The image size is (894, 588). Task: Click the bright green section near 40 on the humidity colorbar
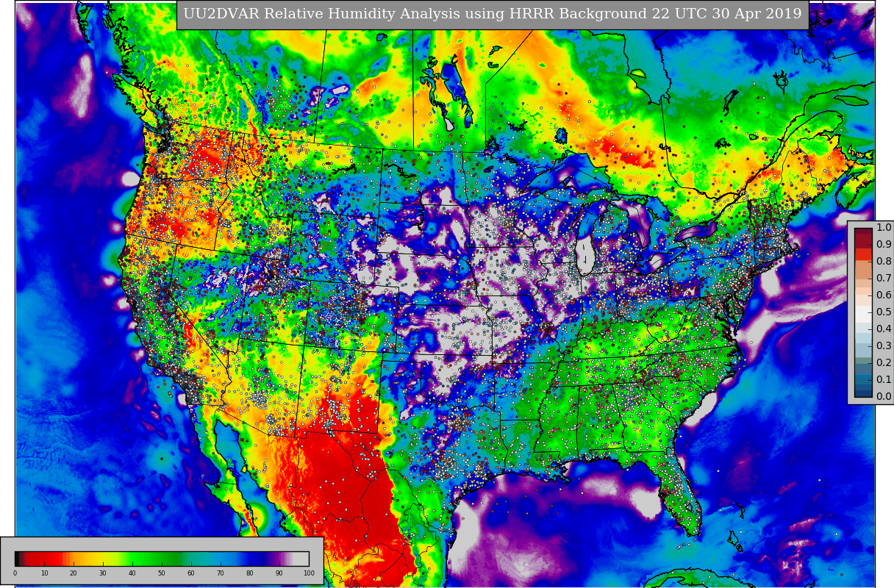pos(136,559)
